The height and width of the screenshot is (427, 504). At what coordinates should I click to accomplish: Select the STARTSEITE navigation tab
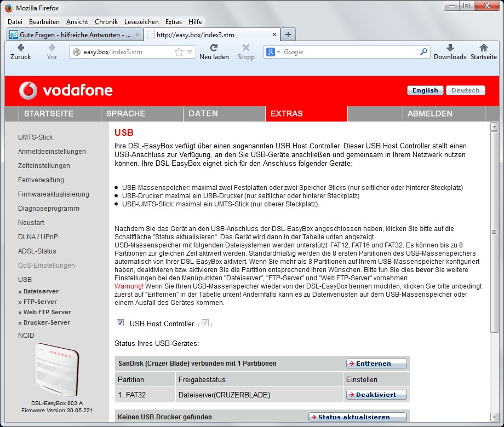(x=60, y=114)
